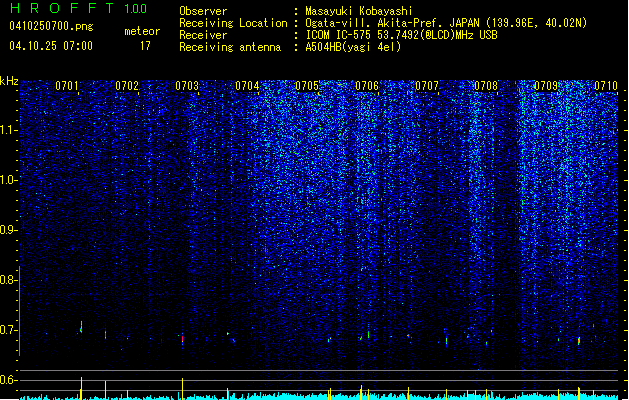The height and width of the screenshot is (400, 629).
Task: Select the 1.0 kHz frequency label
Action: point(8,180)
